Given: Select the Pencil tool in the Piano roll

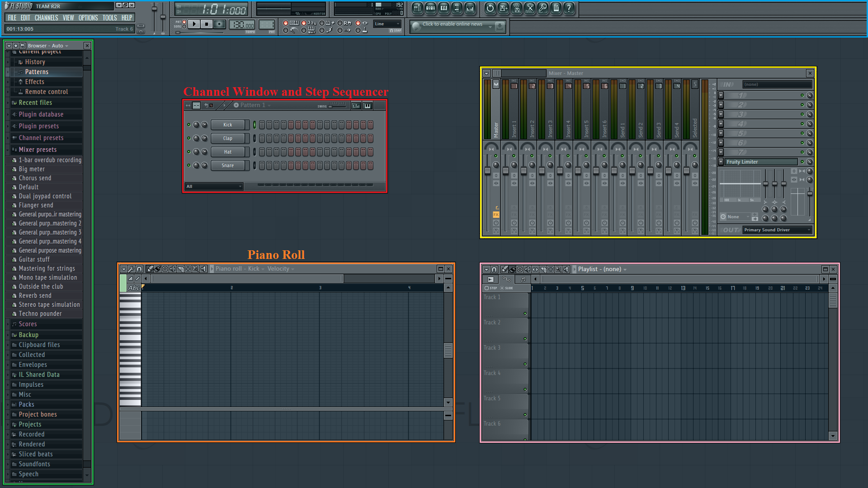Looking at the screenshot, I should [x=150, y=268].
